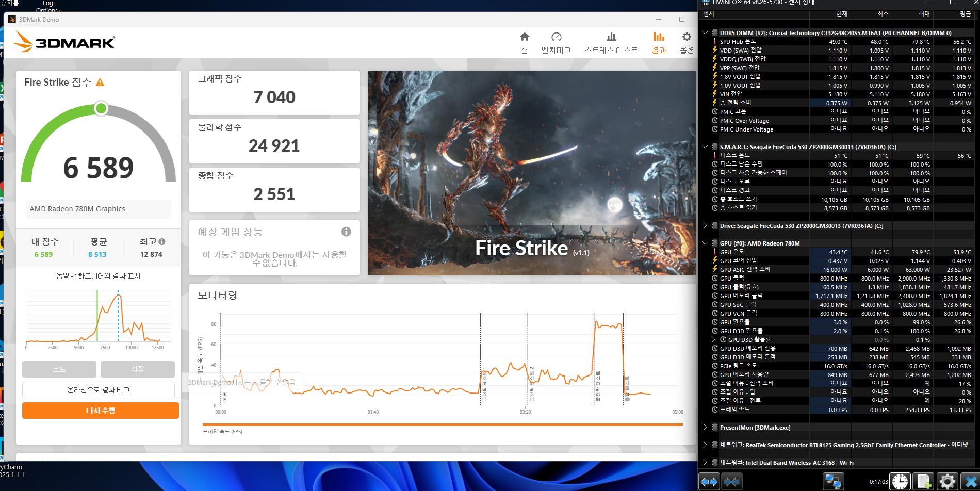Click the Fire Strike preview image
Viewport: 980px width, 491px height.
532,173
